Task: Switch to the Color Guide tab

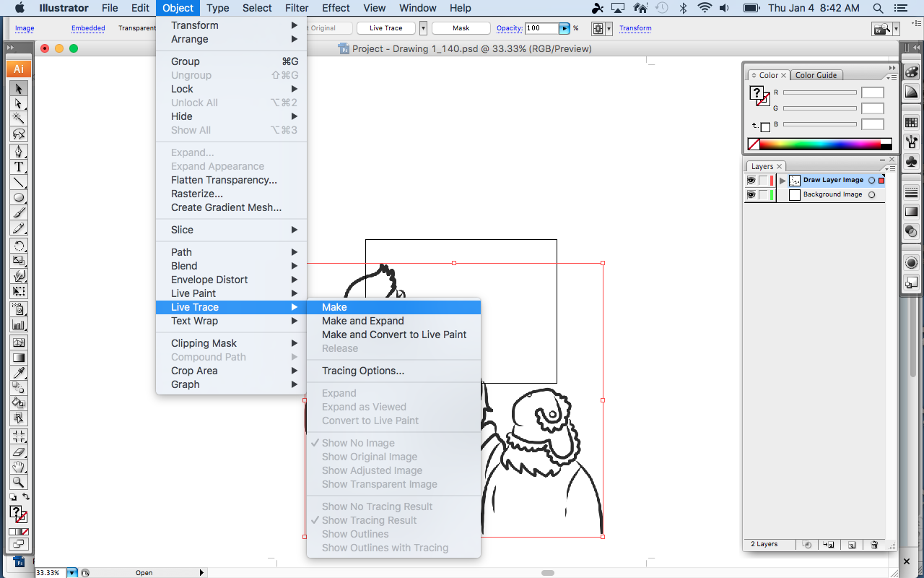Action: (816, 75)
